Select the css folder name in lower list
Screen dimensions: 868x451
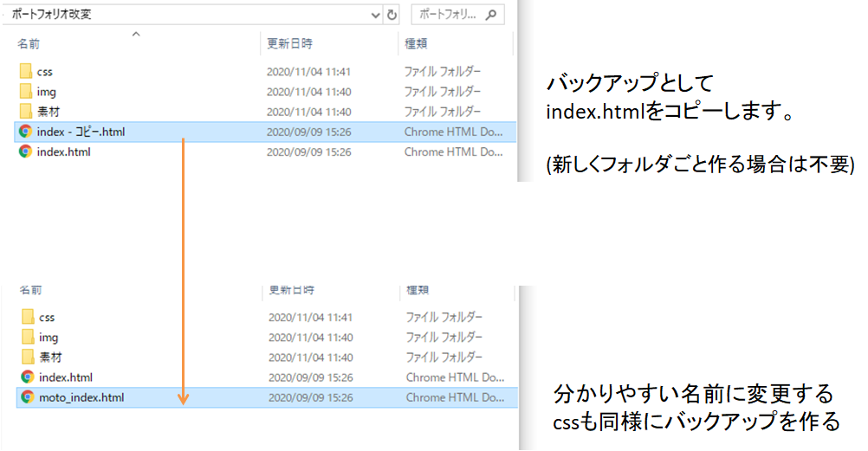[x=47, y=318]
